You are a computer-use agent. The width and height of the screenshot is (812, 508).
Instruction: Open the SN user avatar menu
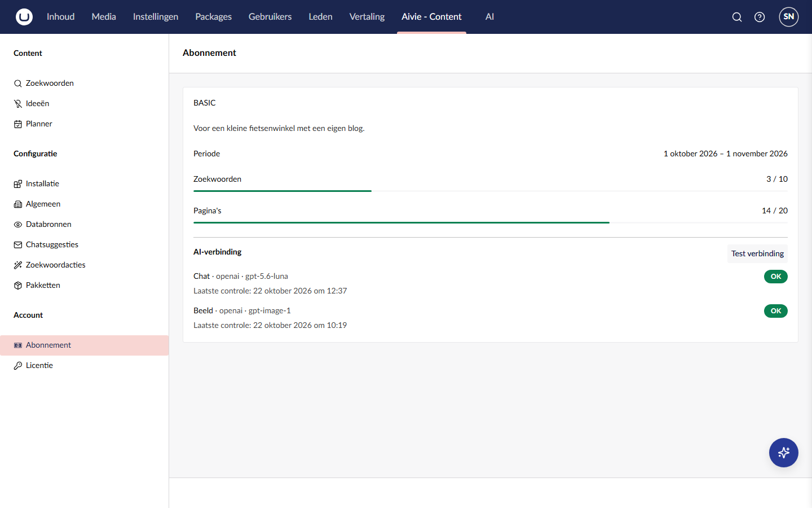[789, 17]
